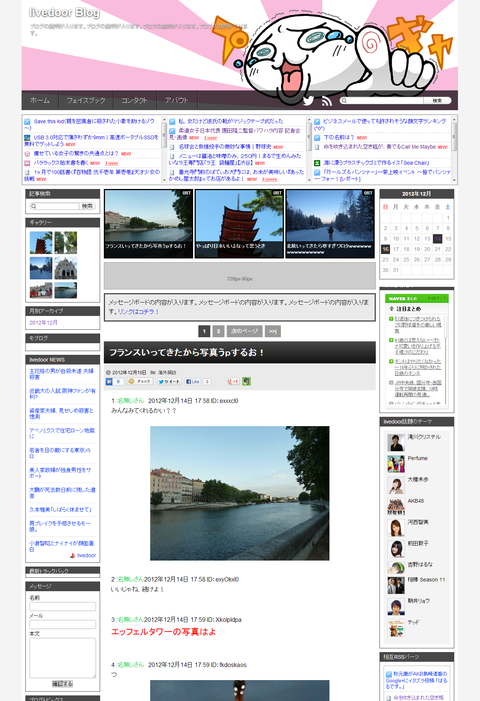
Task: Click the NAVER まとめ logo in widget
Action: [x=403, y=298]
